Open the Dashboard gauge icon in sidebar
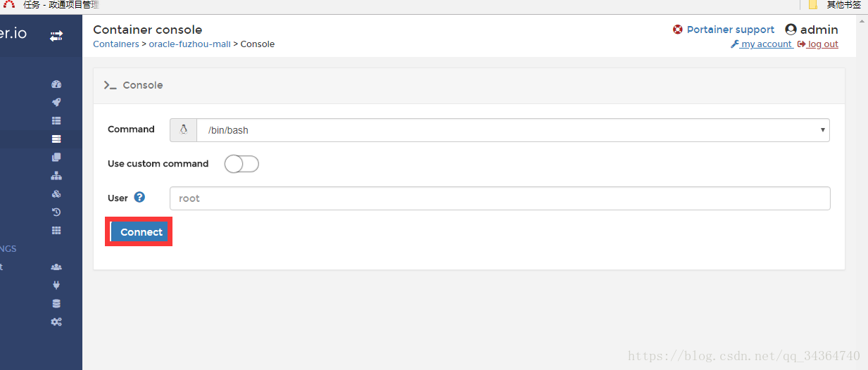868x370 pixels. coord(56,84)
